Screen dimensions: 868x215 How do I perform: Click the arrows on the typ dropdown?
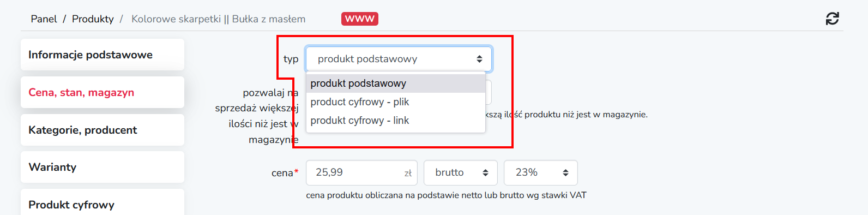click(x=479, y=59)
